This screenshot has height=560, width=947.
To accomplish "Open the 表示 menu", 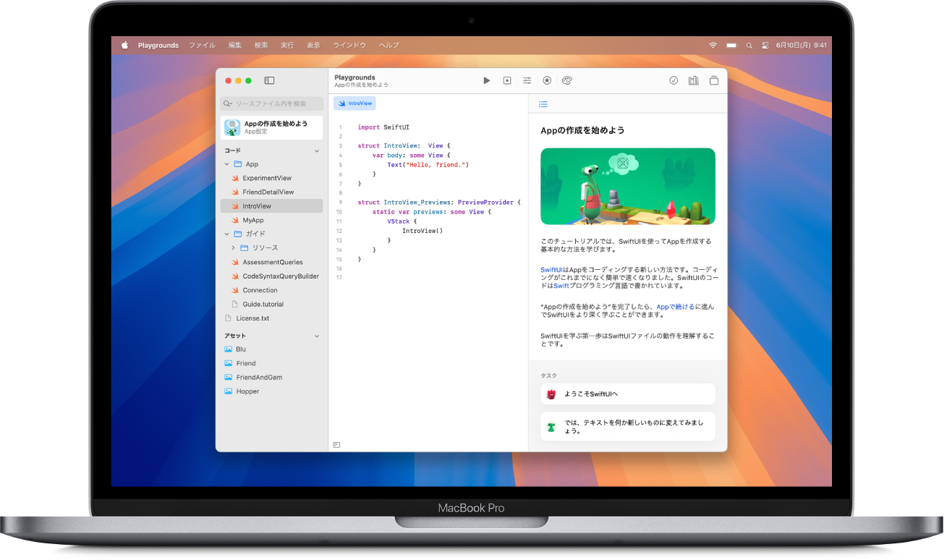I will [313, 45].
